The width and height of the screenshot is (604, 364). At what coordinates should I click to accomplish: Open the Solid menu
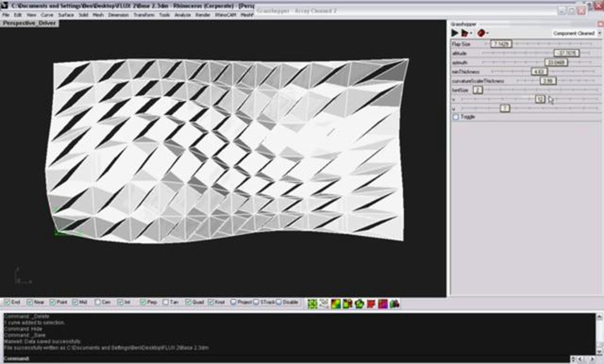[x=83, y=15]
